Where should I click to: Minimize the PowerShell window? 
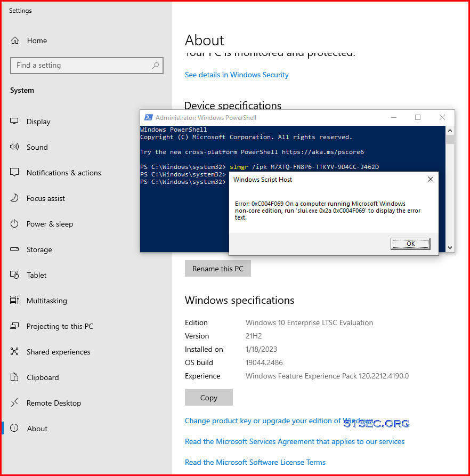(394, 117)
